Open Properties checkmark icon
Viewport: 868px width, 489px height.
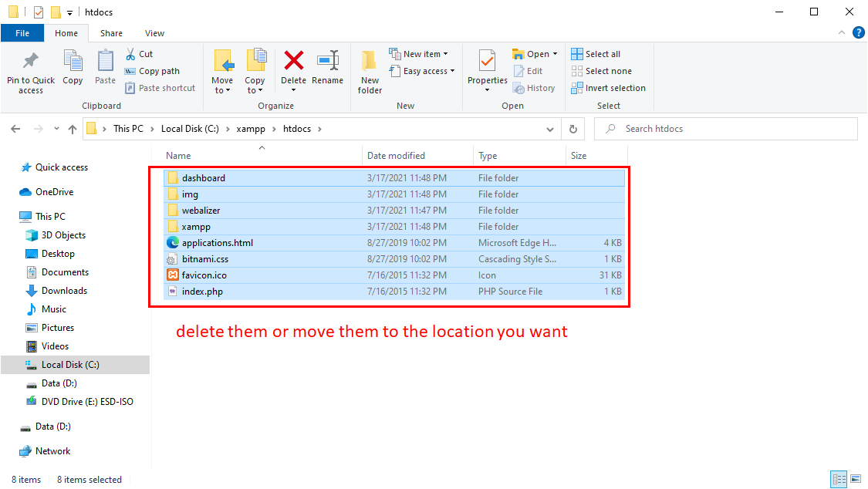coord(487,61)
